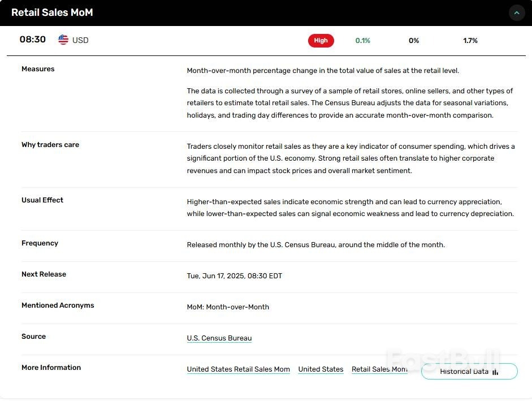The width and height of the screenshot is (532, 401).
Task: Open the United States Retail Sales Mom link
Action: tap(238, 369)
